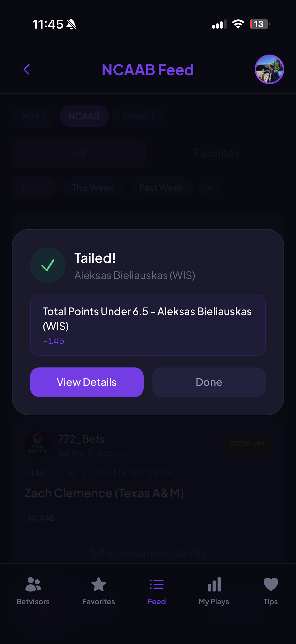The height and width of the screenshot is (644, 296).
Task: Switch to the Favorites feed tab
Action: [x=217, y=153]
